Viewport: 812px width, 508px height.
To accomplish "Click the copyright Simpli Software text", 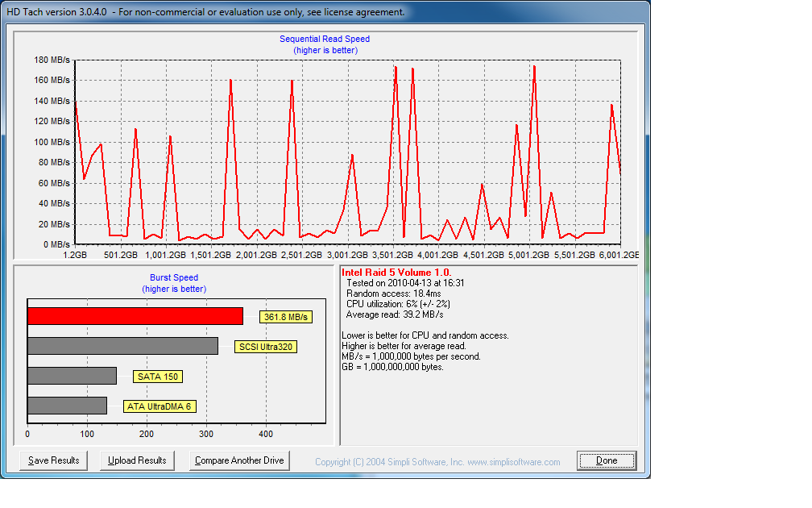I will coord(437,462).
